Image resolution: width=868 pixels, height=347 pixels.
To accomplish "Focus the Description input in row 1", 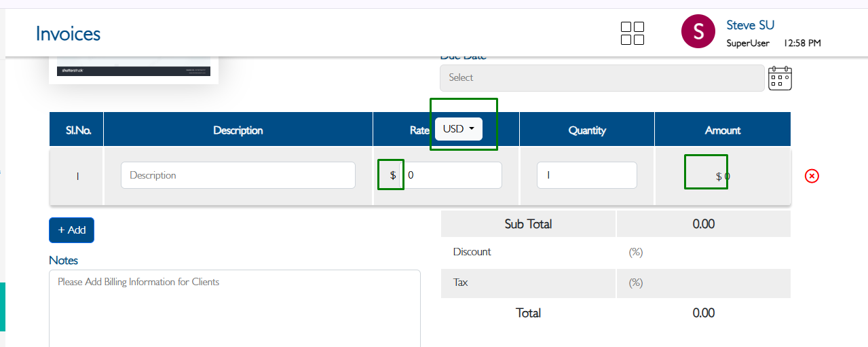I will (x=238, y=175).
